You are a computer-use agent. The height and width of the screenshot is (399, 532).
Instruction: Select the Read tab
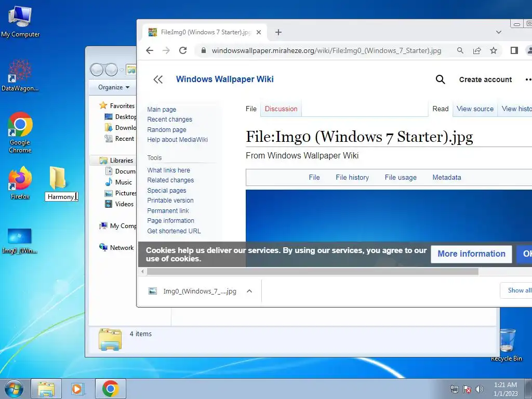[441, 109]
